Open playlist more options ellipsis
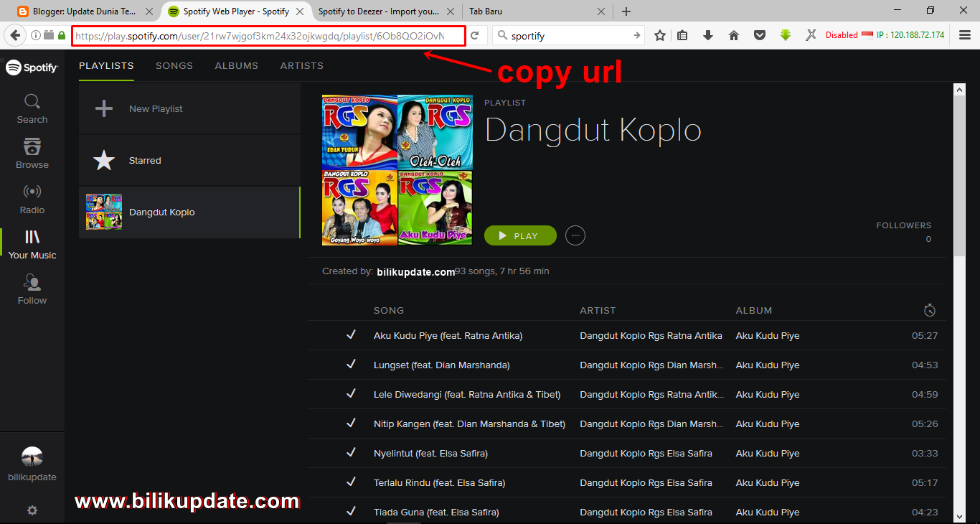Image resolution: width=980 pixels, height=524 pixels. point(575,235)
